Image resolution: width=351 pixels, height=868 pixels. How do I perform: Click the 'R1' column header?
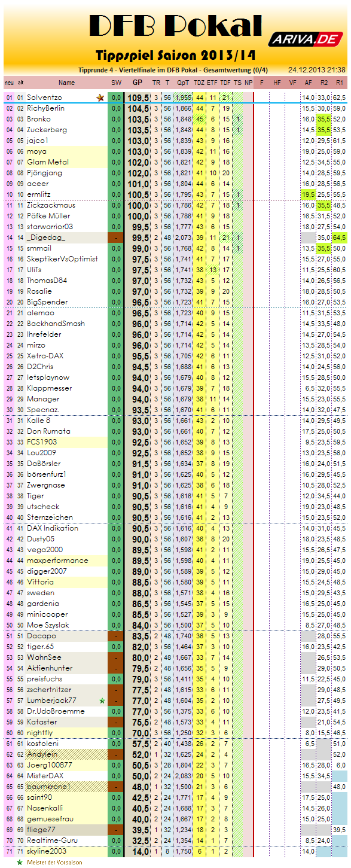(x=339, y=83)
